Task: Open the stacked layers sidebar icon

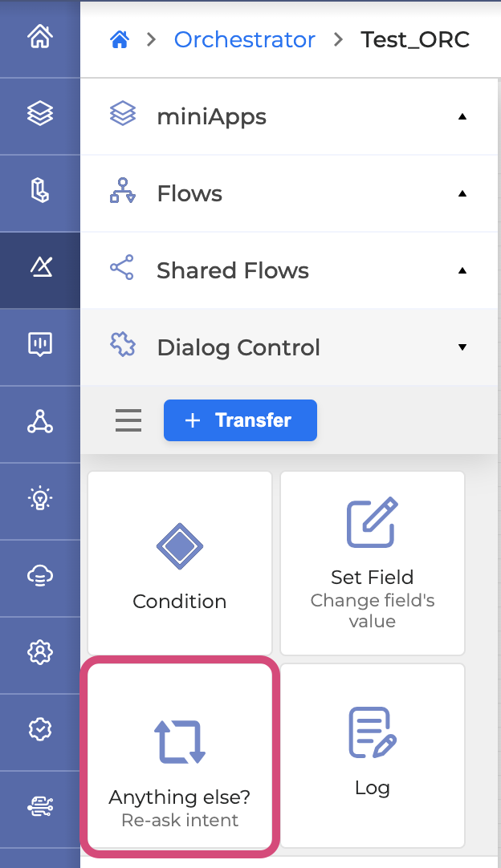Action: tap(39, 114)
